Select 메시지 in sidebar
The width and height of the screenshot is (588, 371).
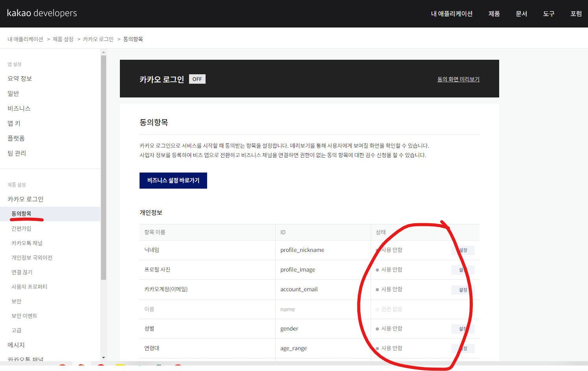point(16,345)
